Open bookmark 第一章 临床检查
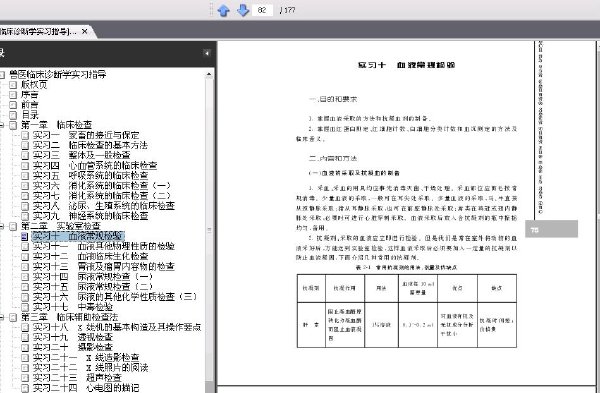 click(56, 125)
